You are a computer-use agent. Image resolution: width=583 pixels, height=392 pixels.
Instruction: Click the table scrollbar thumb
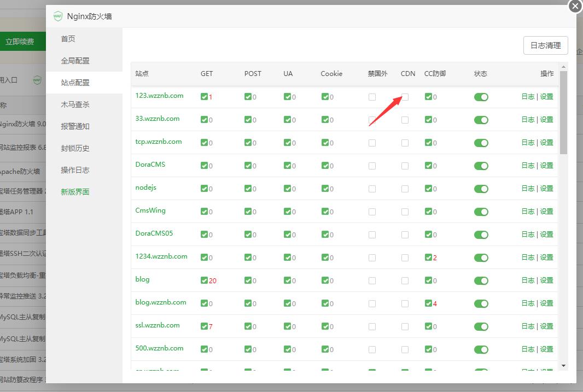click(x=563, y=112)
